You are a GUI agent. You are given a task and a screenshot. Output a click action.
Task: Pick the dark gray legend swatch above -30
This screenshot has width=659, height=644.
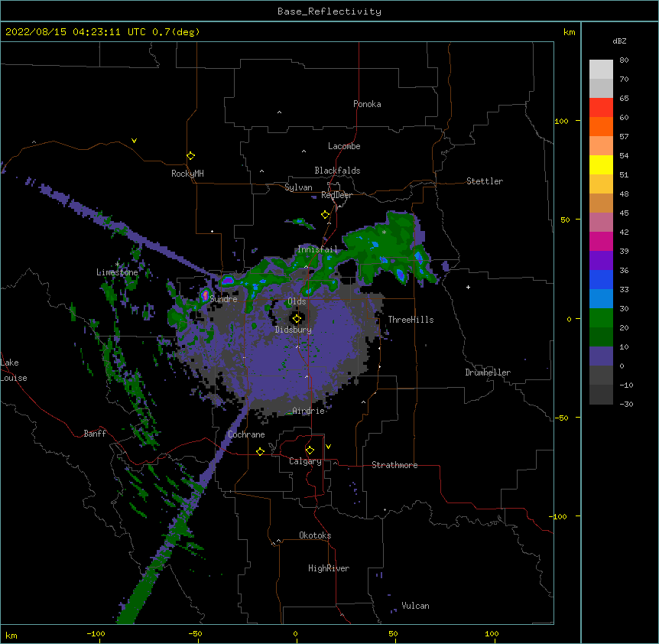[601, 395]
